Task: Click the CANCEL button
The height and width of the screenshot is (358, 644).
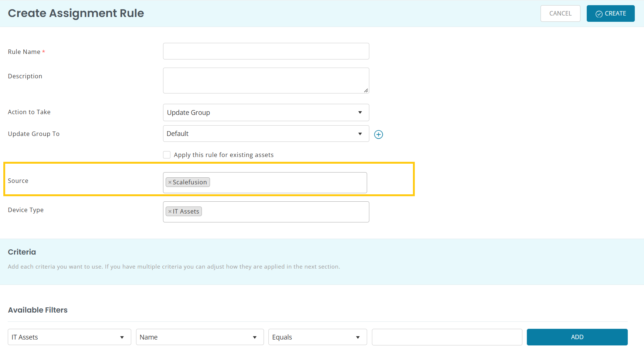Action: (x=560, y=14)
